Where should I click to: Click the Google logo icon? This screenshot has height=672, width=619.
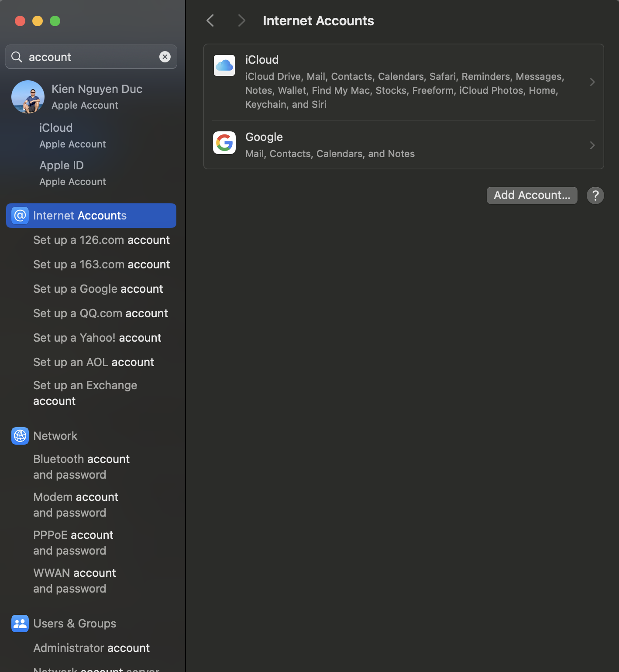point(224,143)
